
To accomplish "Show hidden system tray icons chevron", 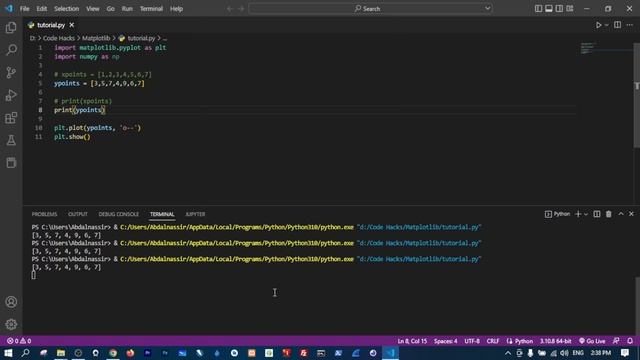I will pyautogui.click(x=508, y=353).
